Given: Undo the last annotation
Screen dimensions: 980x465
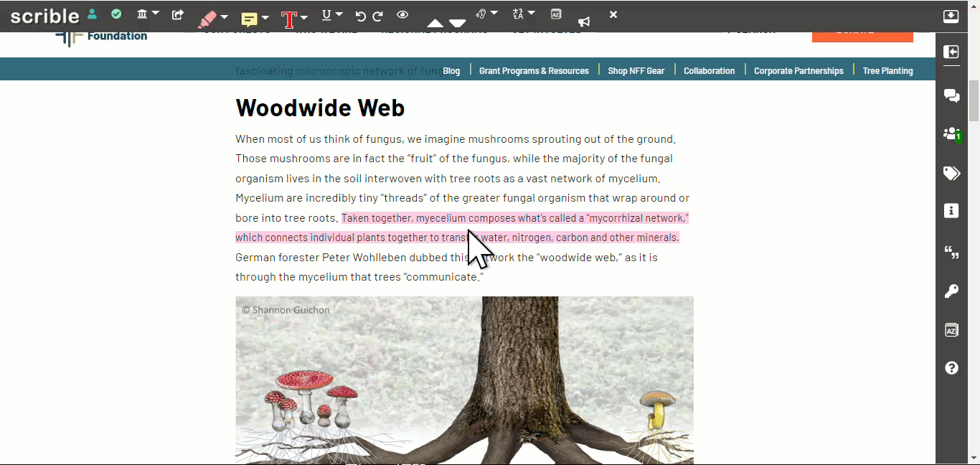Looking at the screenshot, I should tap(360, 16).
